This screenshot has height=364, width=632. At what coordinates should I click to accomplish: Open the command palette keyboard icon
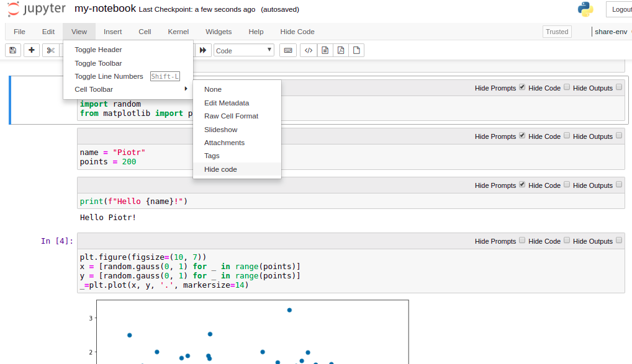pyautogui.click(x=287, y=50)
